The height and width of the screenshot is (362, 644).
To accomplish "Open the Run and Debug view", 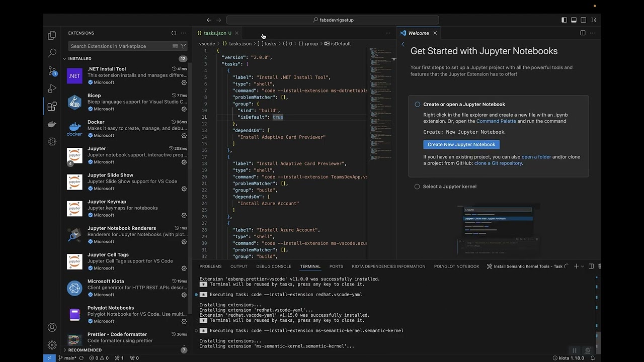I will pyautogui.click(x=52, y=88).
